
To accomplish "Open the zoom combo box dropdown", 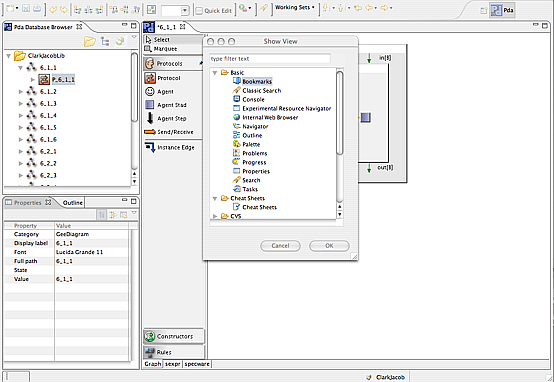I will [x=184, y=11].
